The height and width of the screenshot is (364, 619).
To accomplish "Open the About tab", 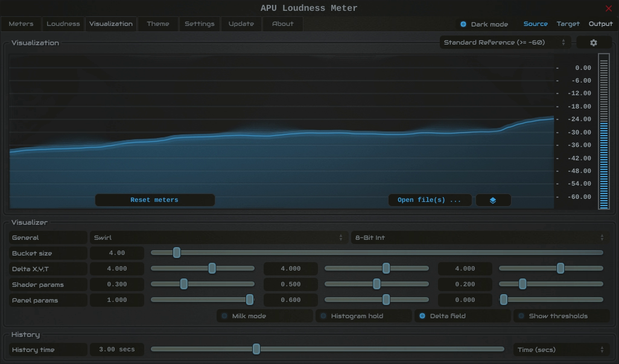I will (283, 24).
